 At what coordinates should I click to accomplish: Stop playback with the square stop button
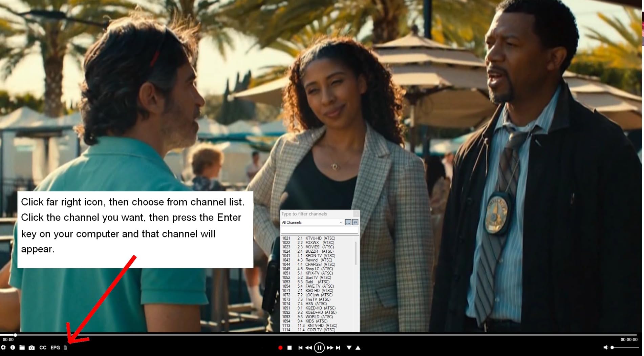click(x=289, y=348)
